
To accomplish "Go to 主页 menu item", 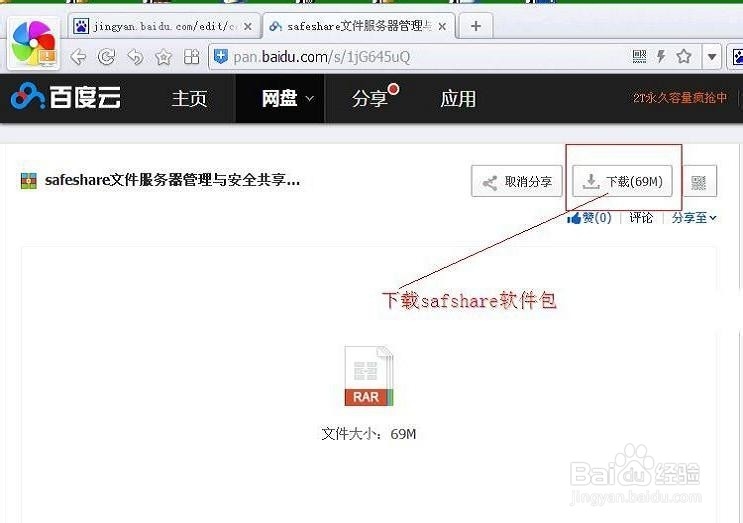I will [x=189, y=99].
